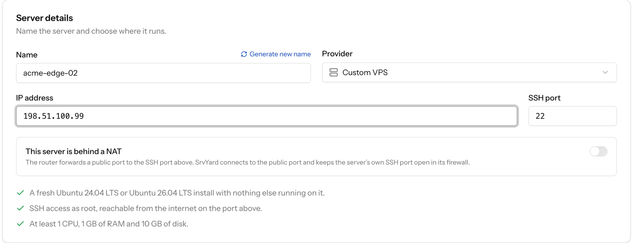Enable the behind a NAT switch
Viewport: 644px width, 243px height.
click(599, 151)
